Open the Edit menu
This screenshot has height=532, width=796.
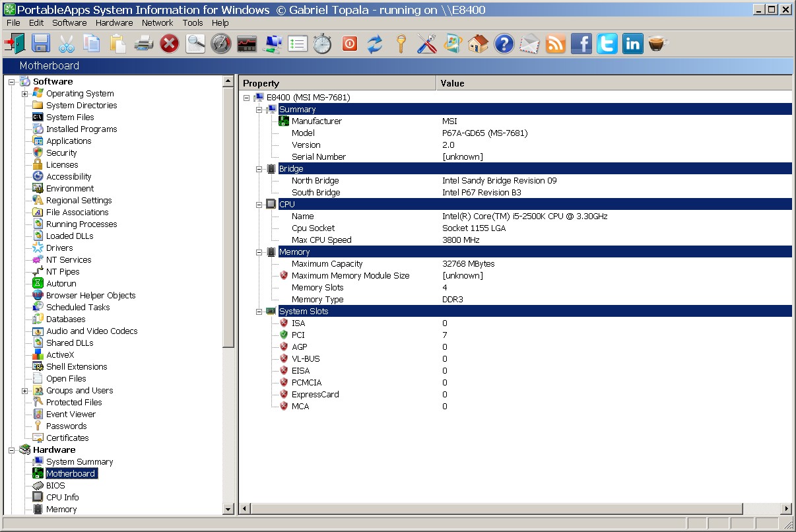click(36, 22)
